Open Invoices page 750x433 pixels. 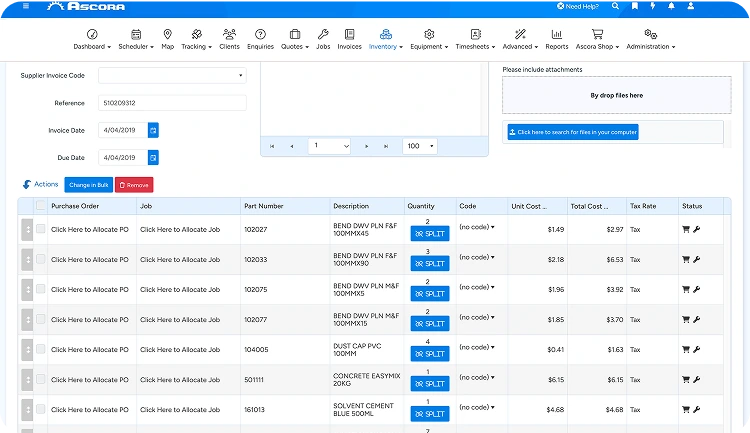point(349,39)
